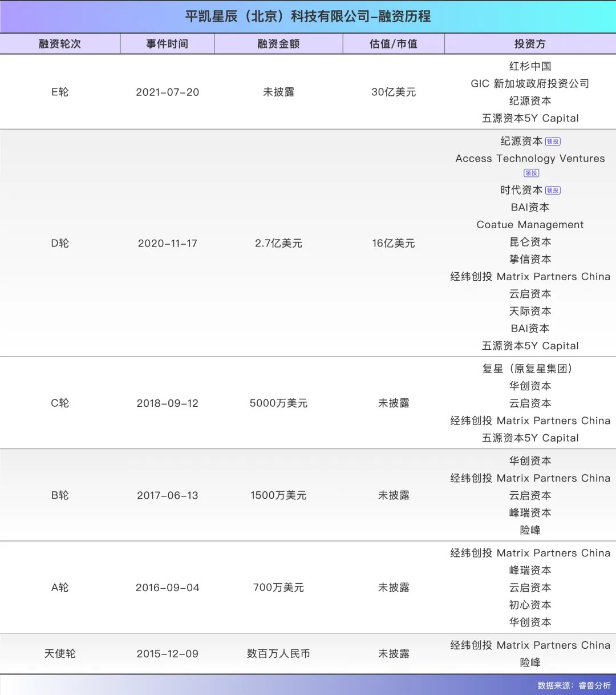Select the 昆仑资本 investor name
Screen dimensions: 616x695
coord(530,242)
